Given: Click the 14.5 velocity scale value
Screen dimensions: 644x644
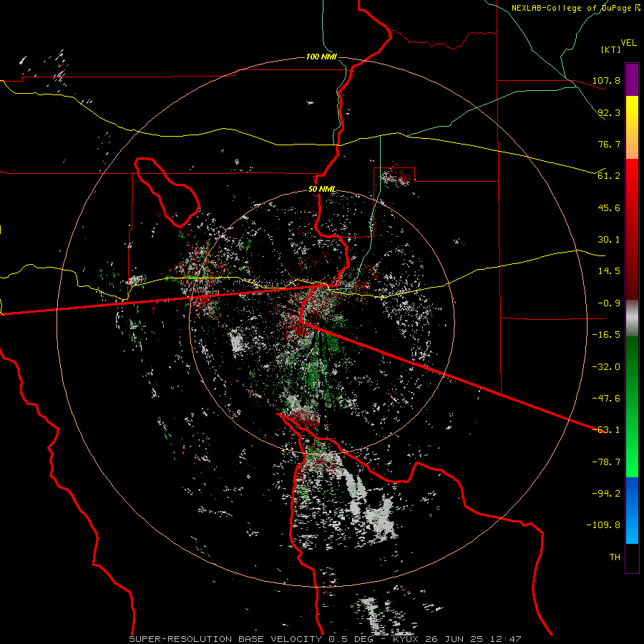Looking at the screenshot, I should point(609,271).
